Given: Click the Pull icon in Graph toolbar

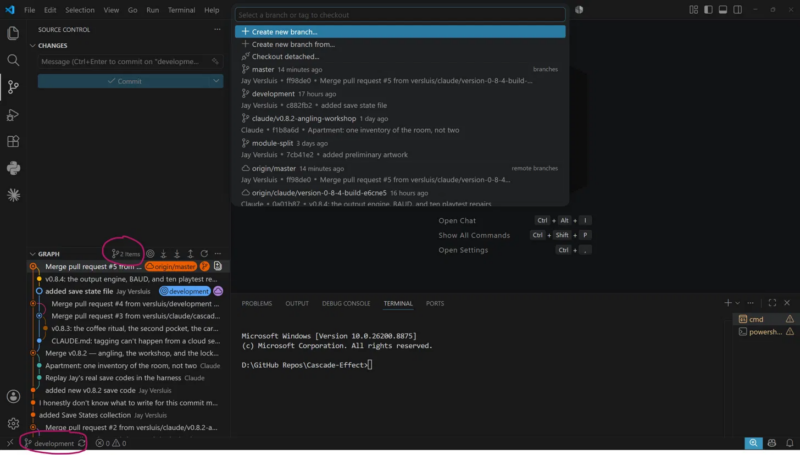Looking at the screenshot, I should [x=177, y=254].
